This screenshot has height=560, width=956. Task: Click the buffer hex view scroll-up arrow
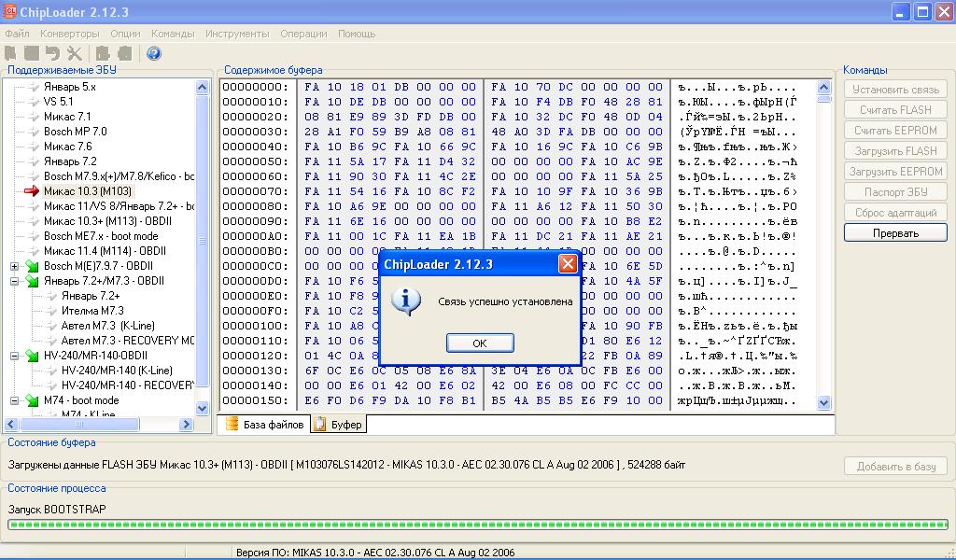(823, 87)
